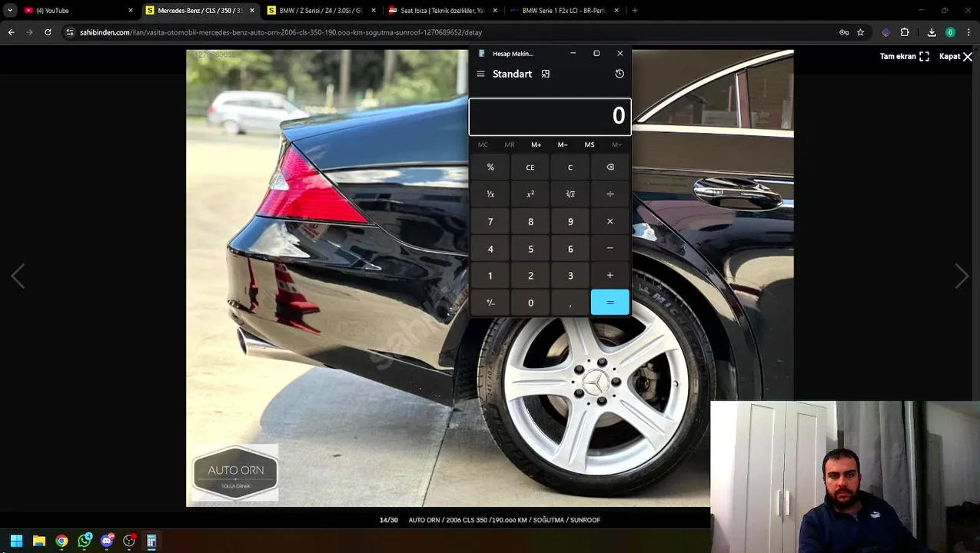Show previous photo with left arrow

point(18,276)
